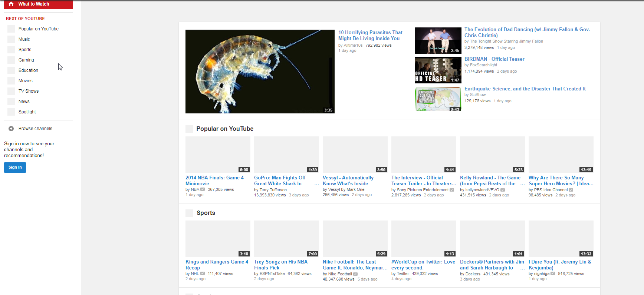Open the Movies category in sidebar
This screenshot has height=295, width=644.
(x=25, y=81)
